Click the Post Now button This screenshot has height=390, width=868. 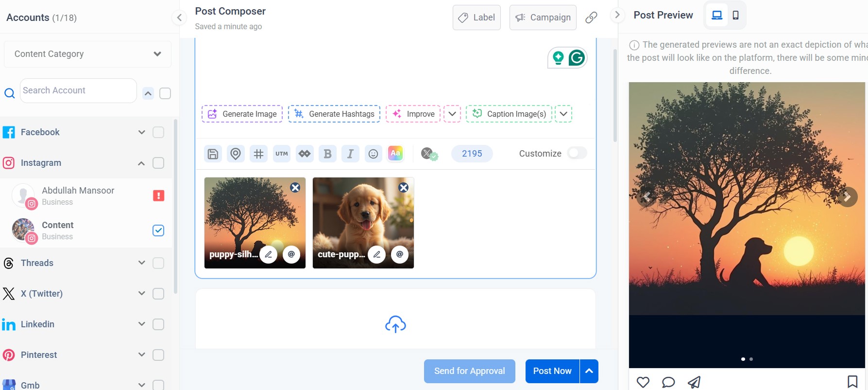tap(552, 371)
